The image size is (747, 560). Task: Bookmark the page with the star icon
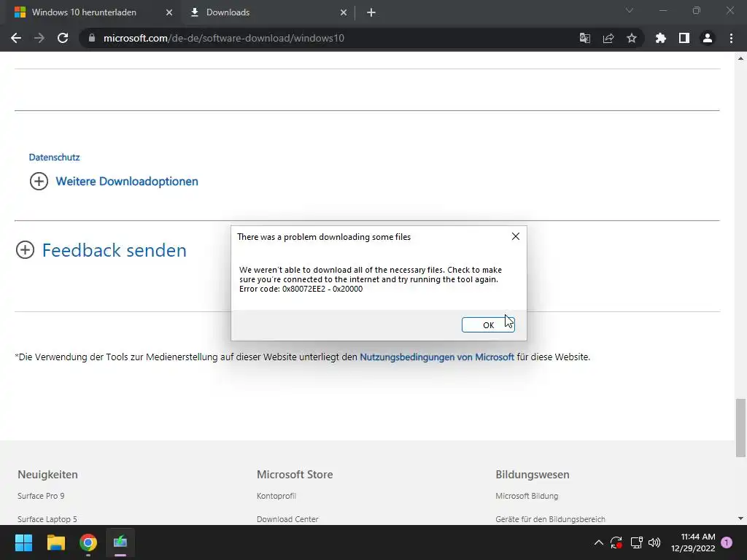pyautogui.click(x=631, y=38)
